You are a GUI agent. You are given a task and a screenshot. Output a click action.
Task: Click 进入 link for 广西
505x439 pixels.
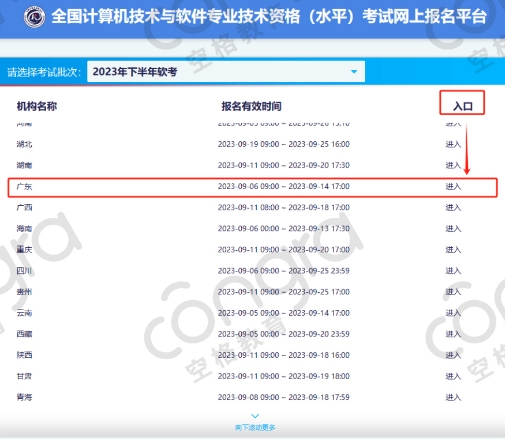[453, 208]
